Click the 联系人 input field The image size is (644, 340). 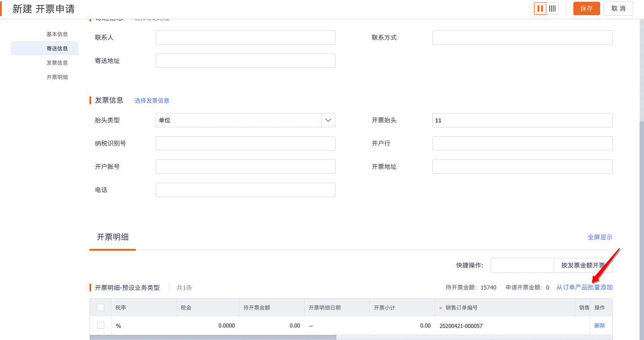pos(246,38)
